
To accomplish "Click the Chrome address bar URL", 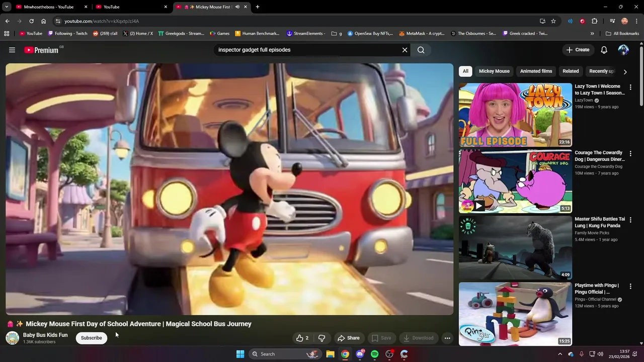I will (x=102, y=21).
